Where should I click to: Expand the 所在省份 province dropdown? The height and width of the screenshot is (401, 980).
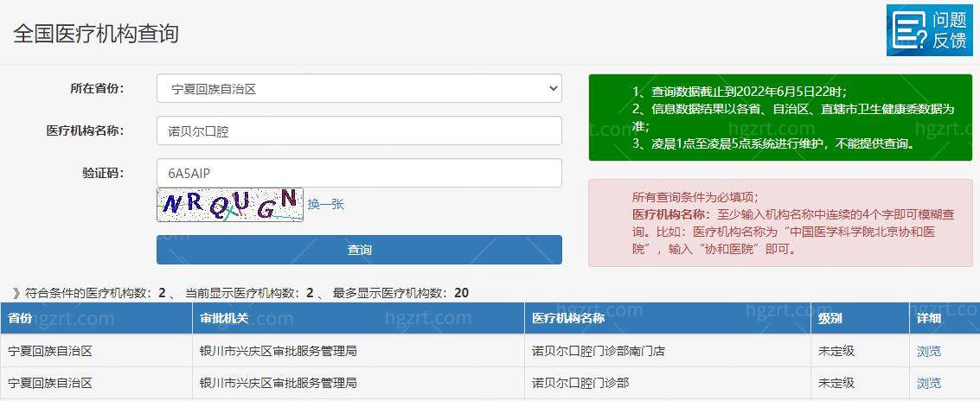pos(359,89)
